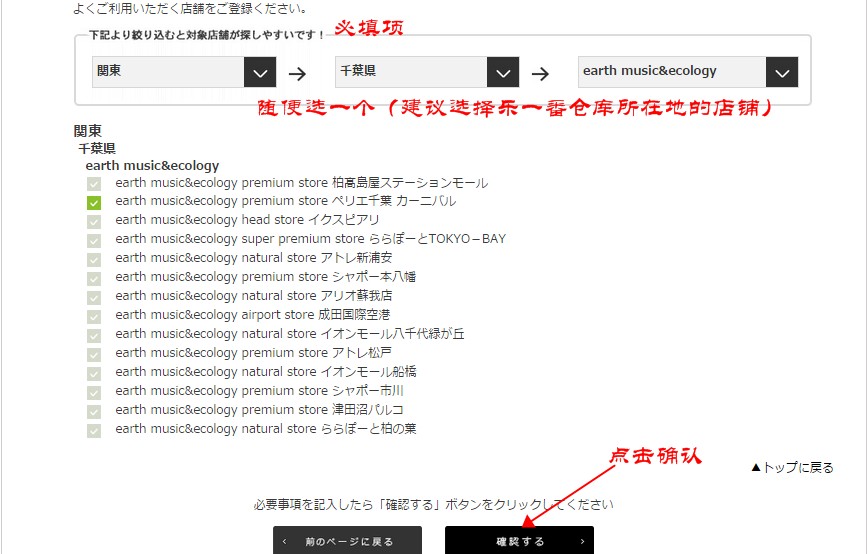Check the head store イクスピアリ checkbox

(x=94, y=221)
